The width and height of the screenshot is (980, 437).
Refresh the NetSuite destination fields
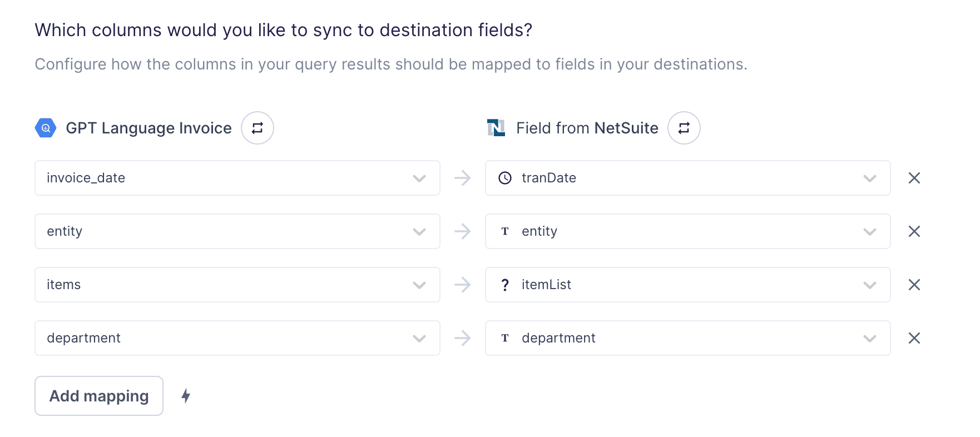tap(684, 128)
